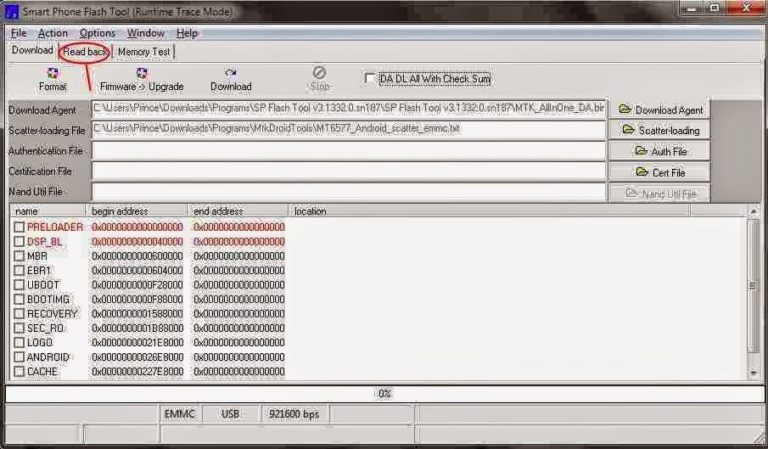The height and width of the screenshot is (449, 768).
Task: Click the partition list scrollbar down arrow
Action: pyautogui.click(x=753, y=374)
